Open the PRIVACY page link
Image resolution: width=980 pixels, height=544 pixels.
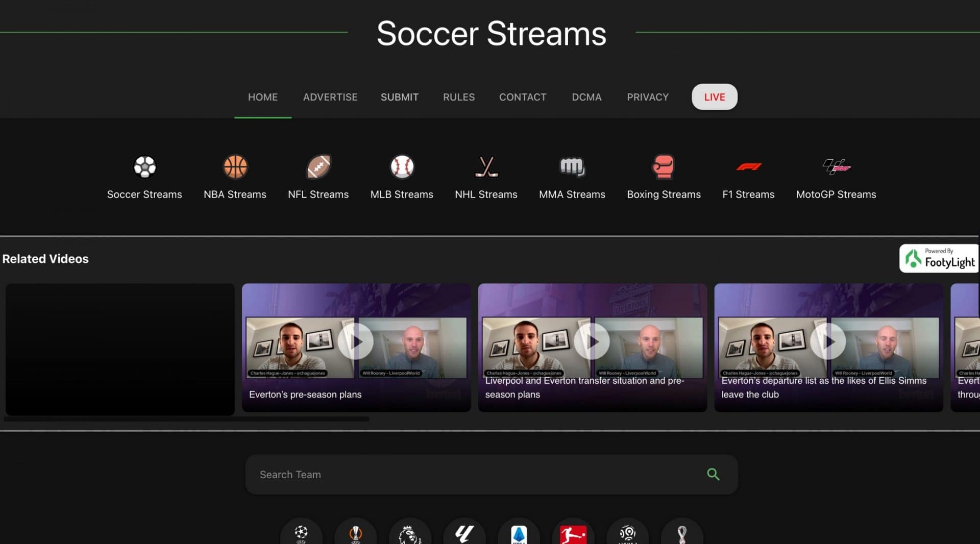(648, 97)
